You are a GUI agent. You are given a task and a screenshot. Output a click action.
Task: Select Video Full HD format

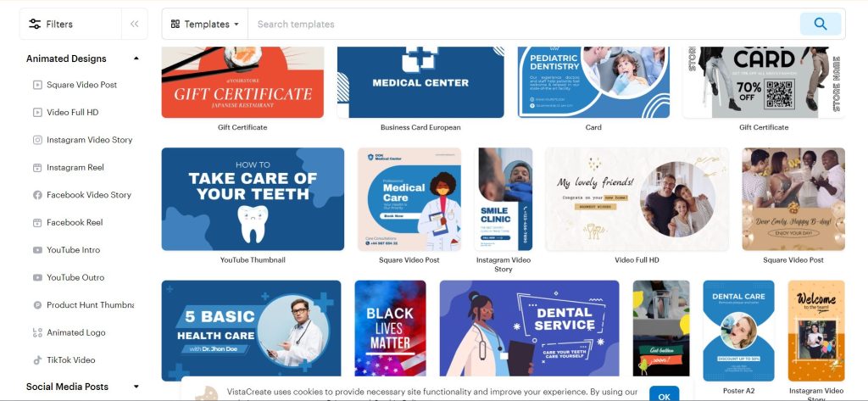[x=73, y=113]
